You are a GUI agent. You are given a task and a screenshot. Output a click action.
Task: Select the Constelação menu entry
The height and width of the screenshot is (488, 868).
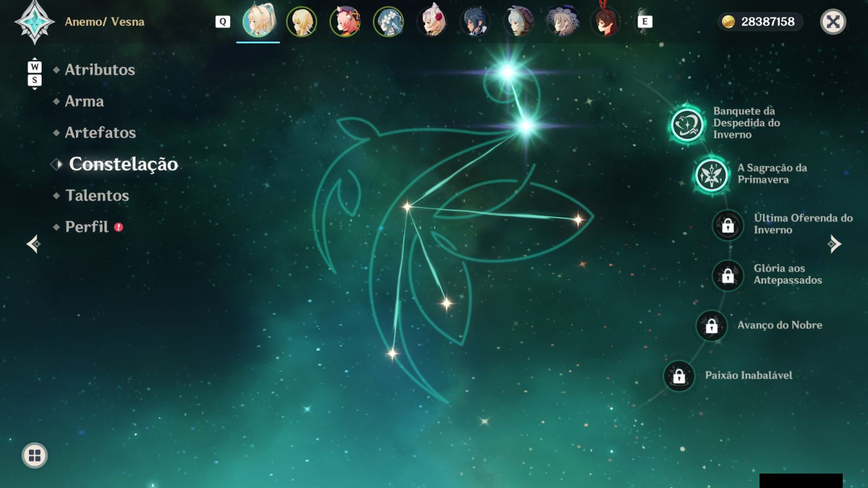click(x=124, y=164)
